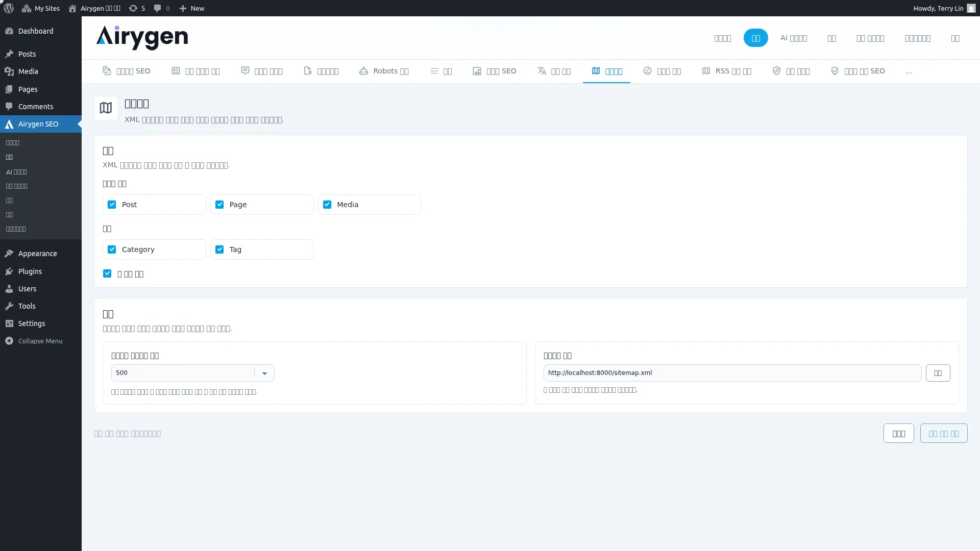The image size is (980, 551).
Task: Open the AI item in the top navigation
Action: [794, 38]
